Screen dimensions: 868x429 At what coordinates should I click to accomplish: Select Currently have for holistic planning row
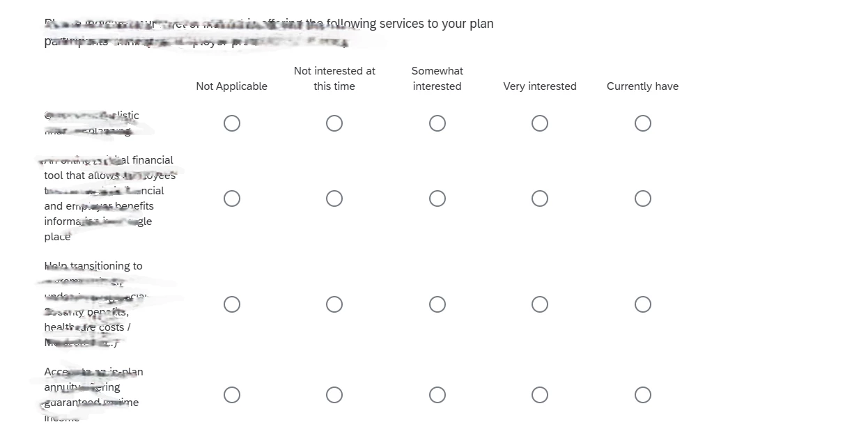(643, 123)
